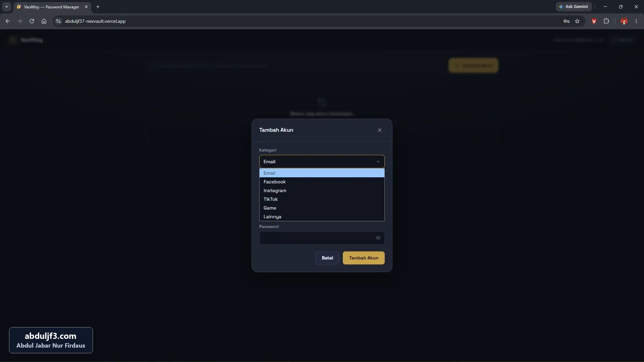
Task: Open the red shield extension icon
Action: coord(594,21)
